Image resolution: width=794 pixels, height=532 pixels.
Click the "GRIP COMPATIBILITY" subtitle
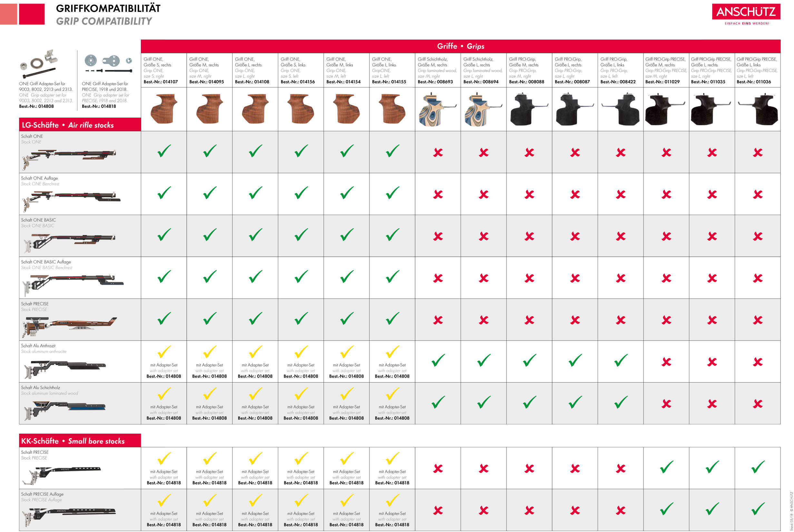pos(104,21)
